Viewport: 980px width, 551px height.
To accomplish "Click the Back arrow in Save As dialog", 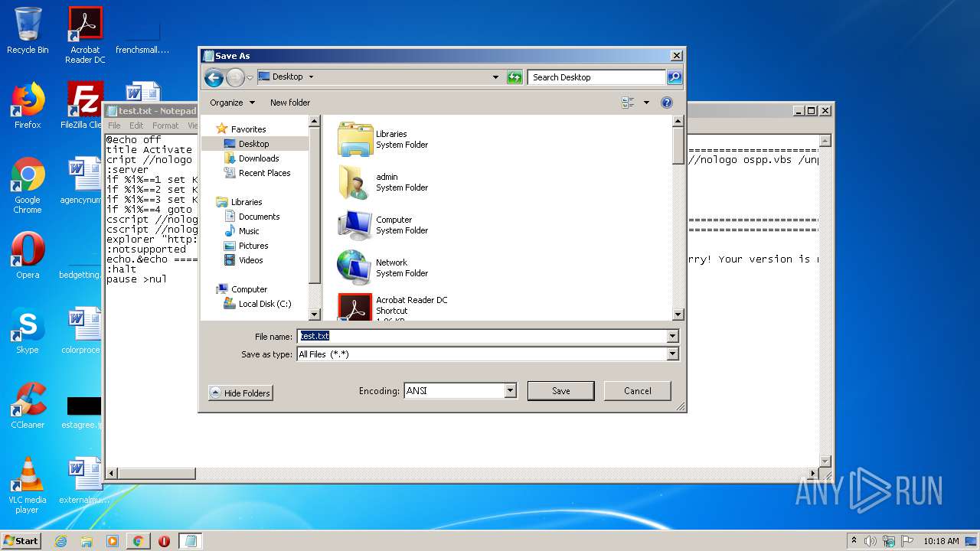I will click(214, 77).
